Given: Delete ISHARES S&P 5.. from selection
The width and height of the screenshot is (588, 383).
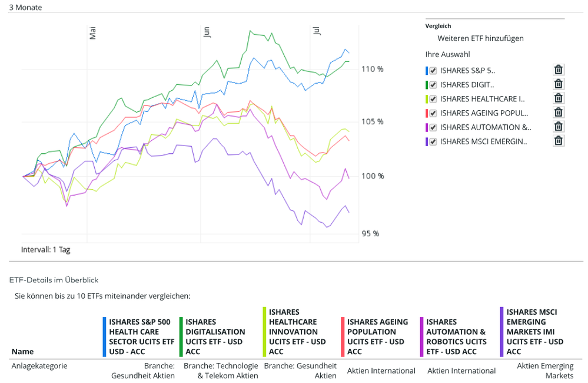Looking at the screenshot, I should pyautogui.click(x=559, y=70).
